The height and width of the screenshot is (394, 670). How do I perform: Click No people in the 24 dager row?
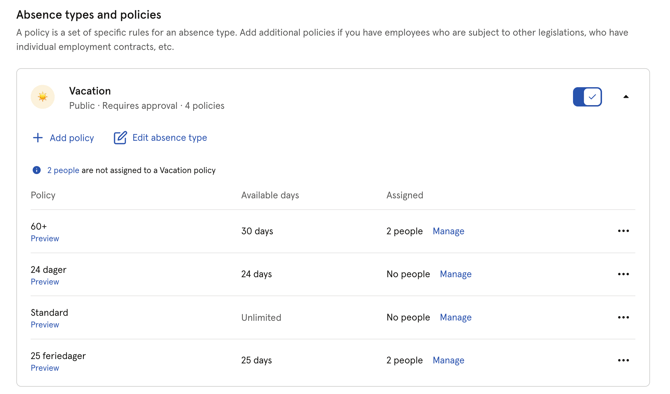408,274
